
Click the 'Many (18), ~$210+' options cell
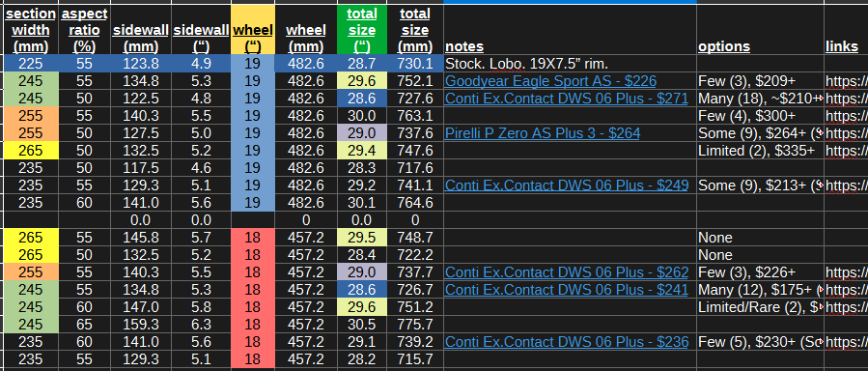coord(760,99)
